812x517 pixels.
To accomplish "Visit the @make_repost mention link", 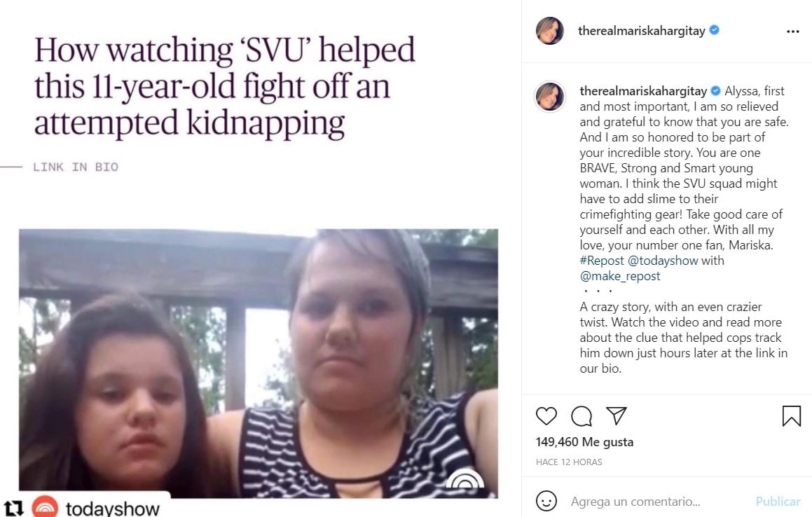I will coord(620,276).
